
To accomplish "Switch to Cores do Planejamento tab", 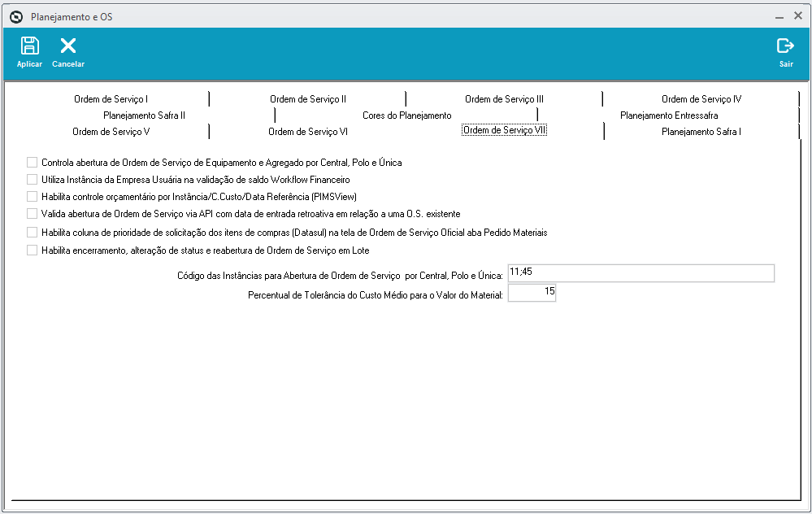I will point(407,115).
